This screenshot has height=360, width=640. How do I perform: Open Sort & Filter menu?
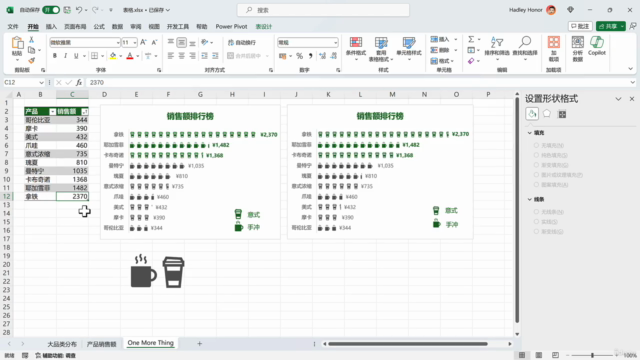(497, 49)
